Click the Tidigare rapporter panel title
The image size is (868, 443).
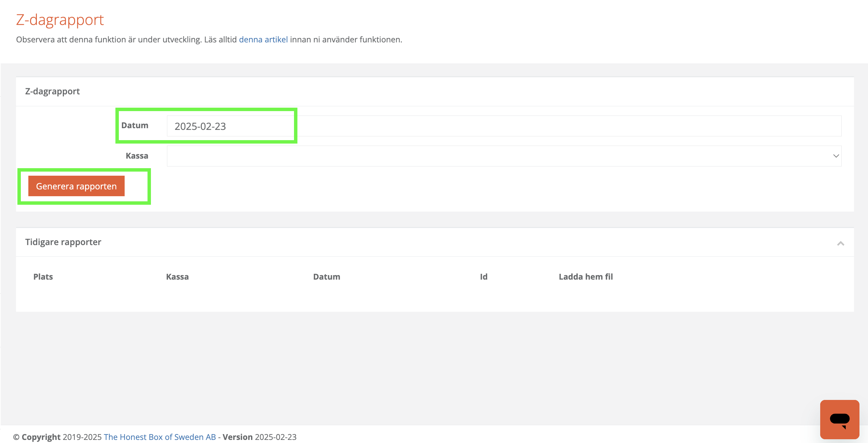tap(63, 242)
